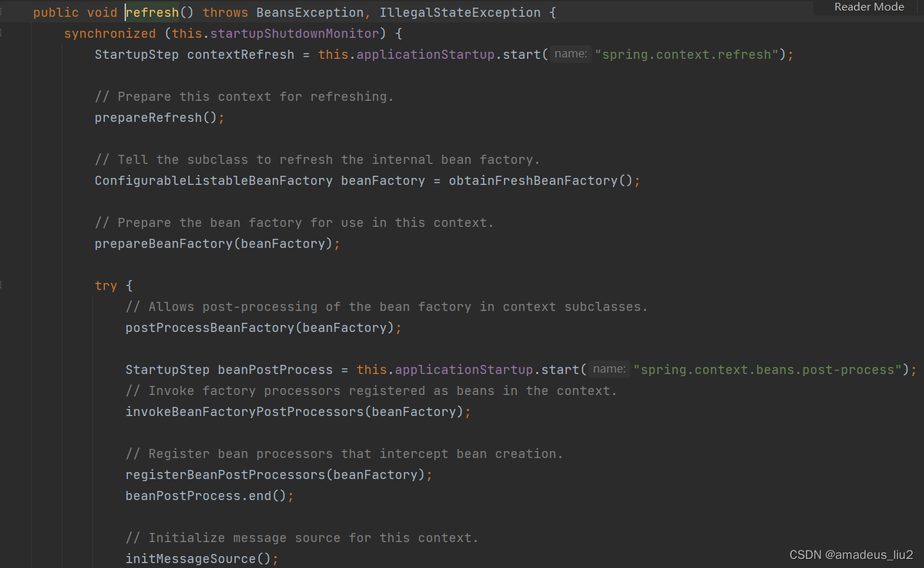Click the void return type keyword
Viewport: 924px width, 568px height.
click(x=102, y=13)
